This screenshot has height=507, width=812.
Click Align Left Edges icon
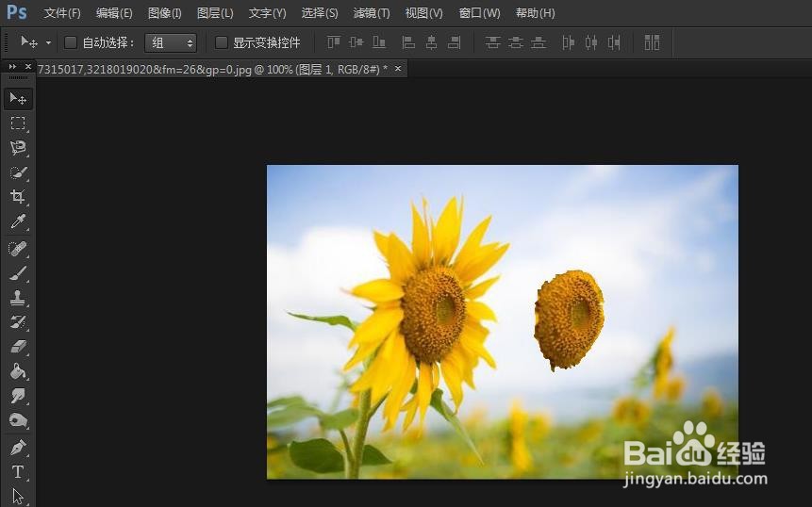tap(408, 42)
